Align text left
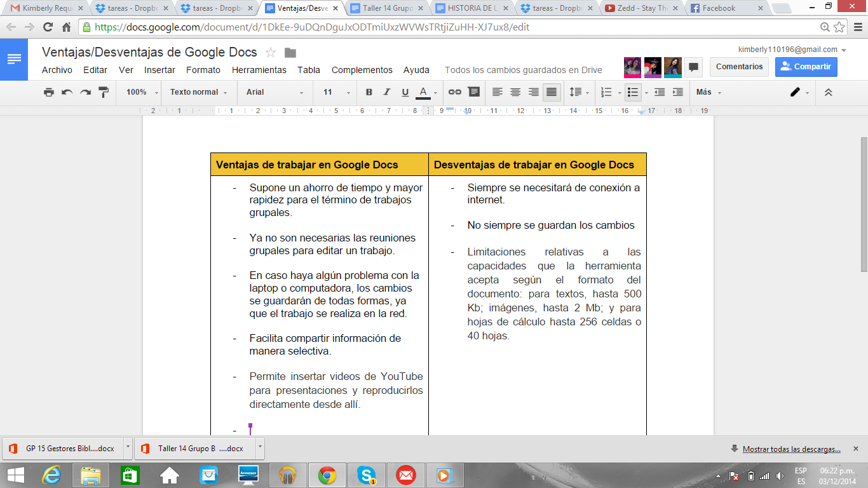This screenshot has height=488, width=868. [498, 92]
